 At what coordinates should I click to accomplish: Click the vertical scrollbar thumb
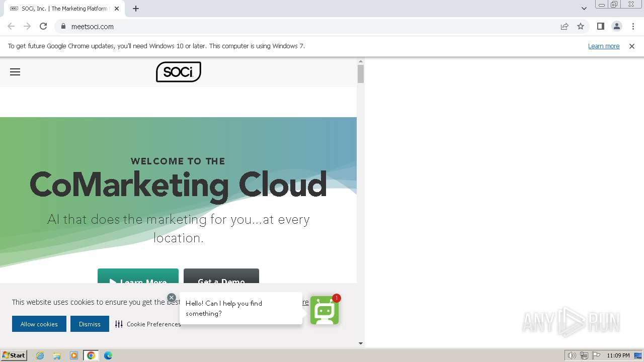click(360, 74)
